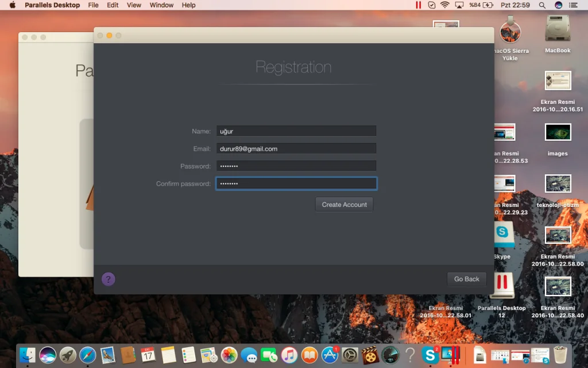Open the File menu
588x368 pixels.
pyautogui.click(x=93, y=5)
